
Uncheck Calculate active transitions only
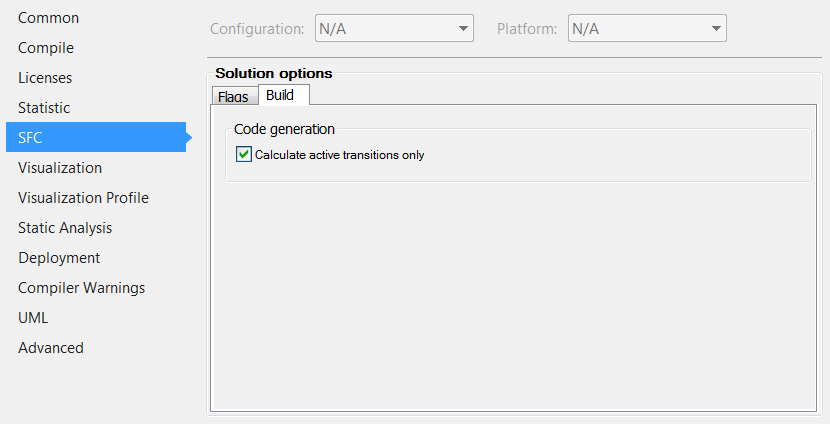click(243, 155)
